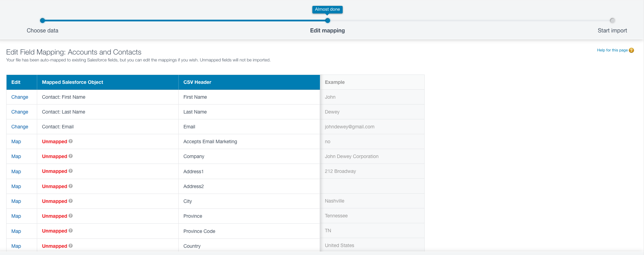Screen dimensions: 644x255
Task: Change mapping for Contact: Last Name
Action: 20,112
